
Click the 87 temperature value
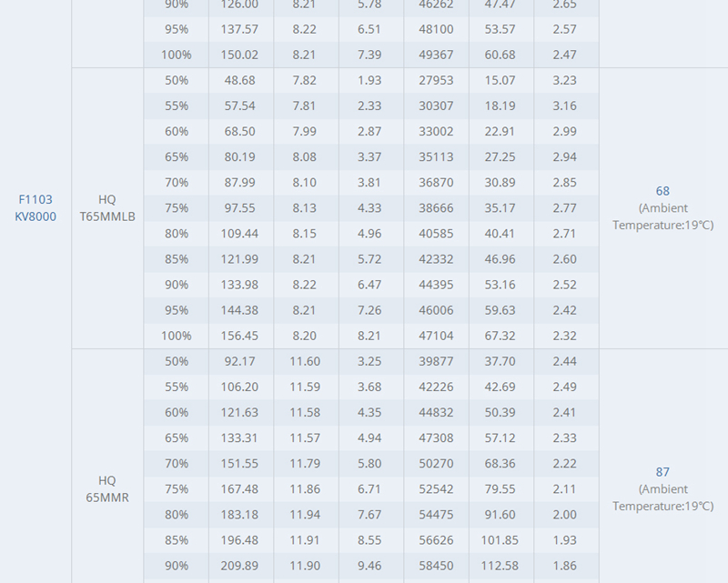[662, 472]
